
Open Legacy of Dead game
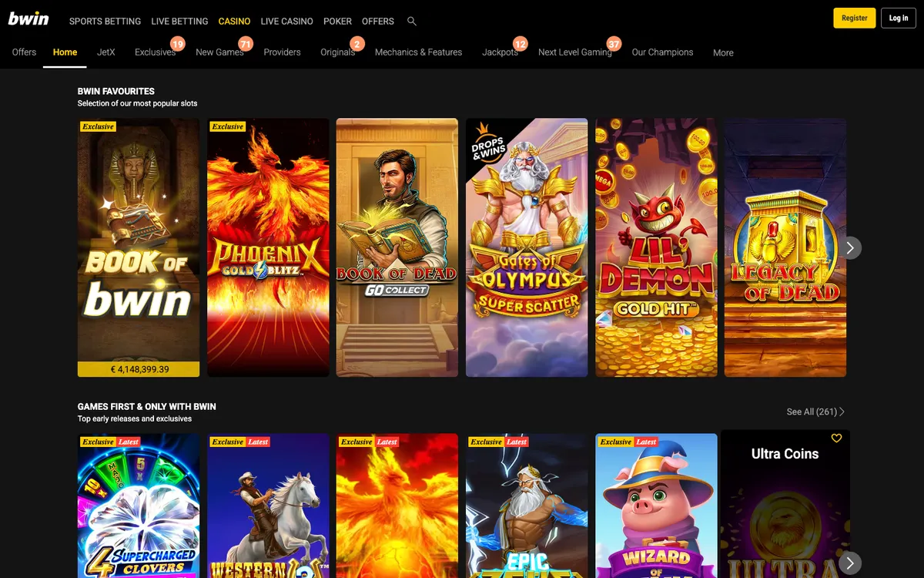(785, 247)
